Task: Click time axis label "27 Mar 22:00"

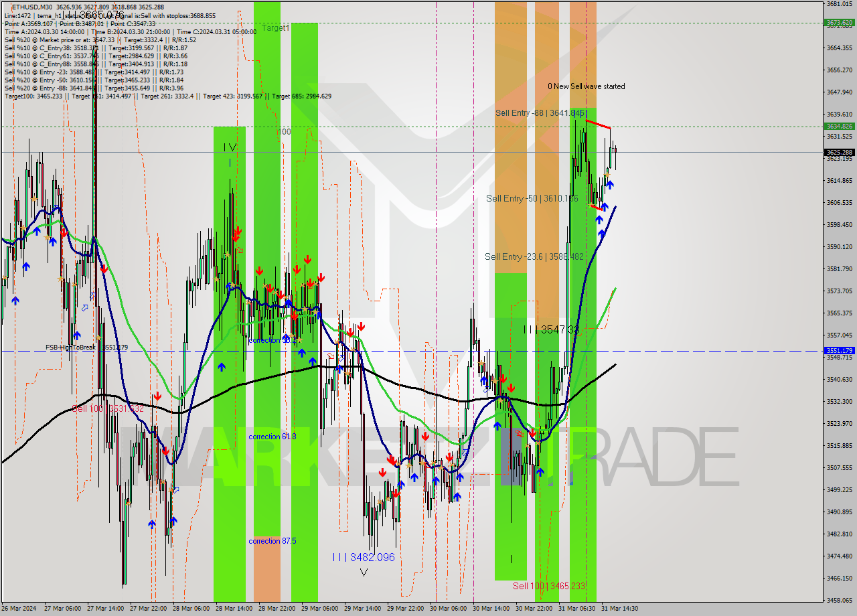Action: click(148, 609)
